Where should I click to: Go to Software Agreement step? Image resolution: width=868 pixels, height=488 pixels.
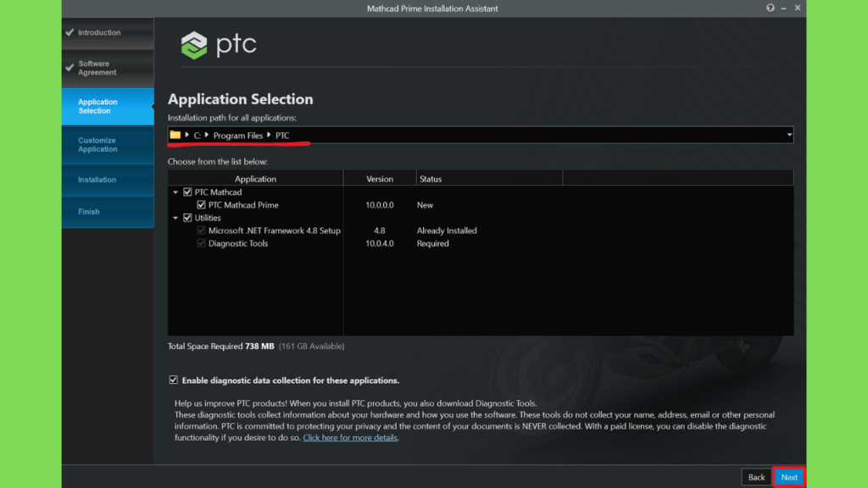coord(108,68)
